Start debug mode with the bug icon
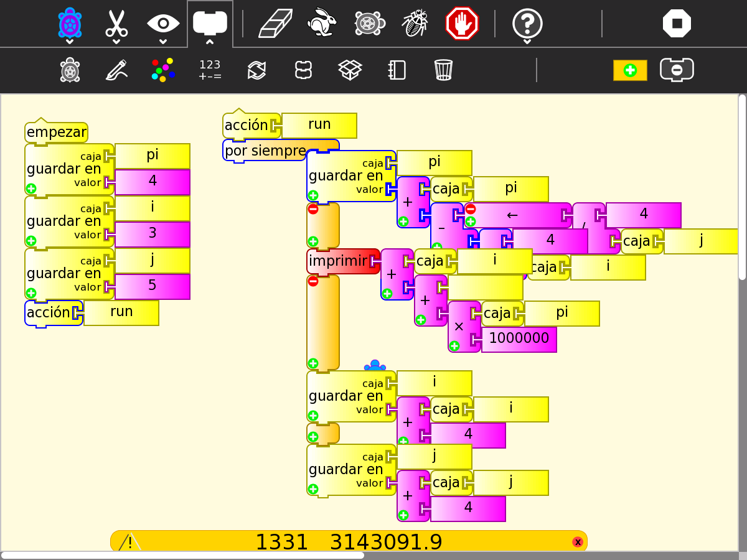Image resolution: width=747 pixels, height=560 pixels. click(x=415, y=23)
